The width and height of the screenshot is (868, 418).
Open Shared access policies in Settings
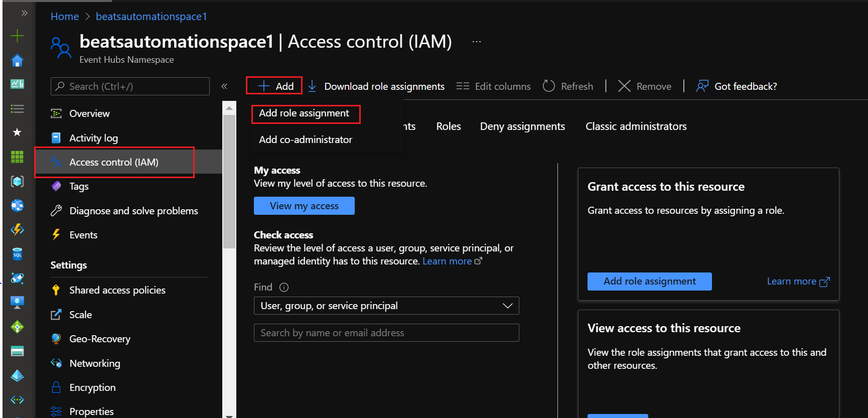pyautogui.click(x=117, y=291)
